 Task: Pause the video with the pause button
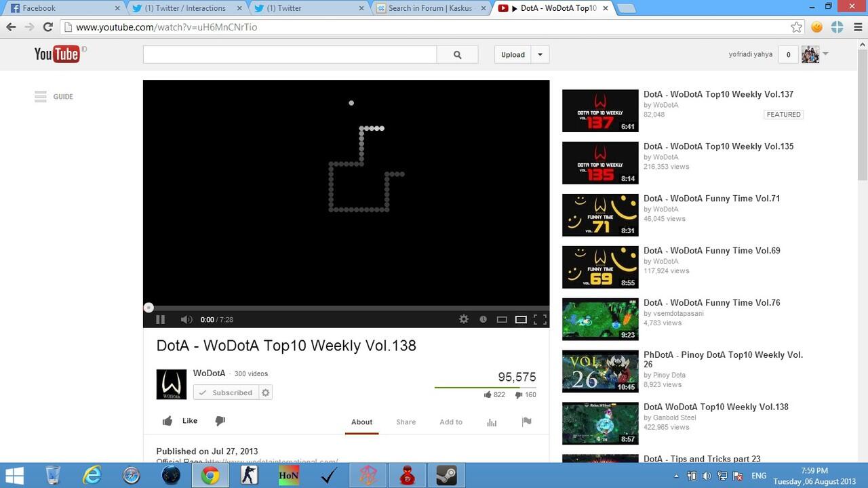[161, 319]
